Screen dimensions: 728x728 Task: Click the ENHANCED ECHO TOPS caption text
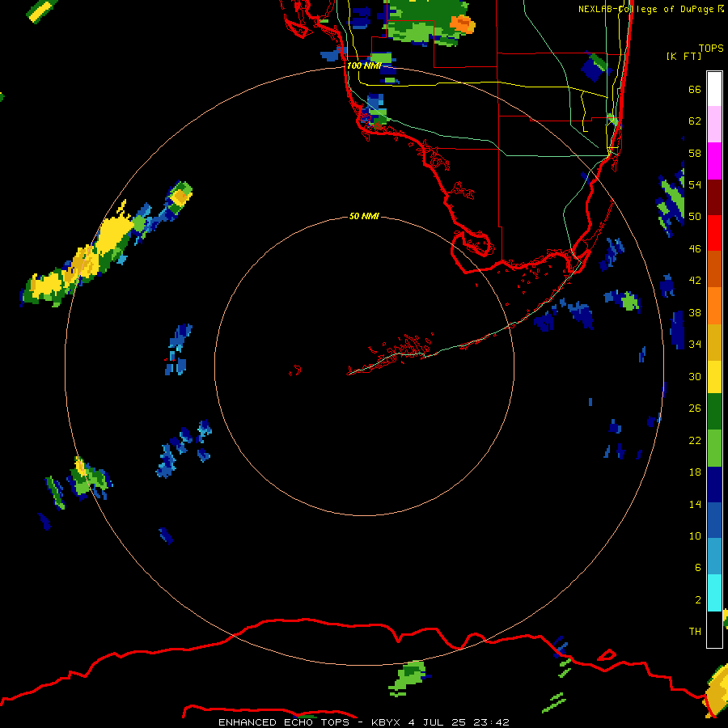coord(283,722)
